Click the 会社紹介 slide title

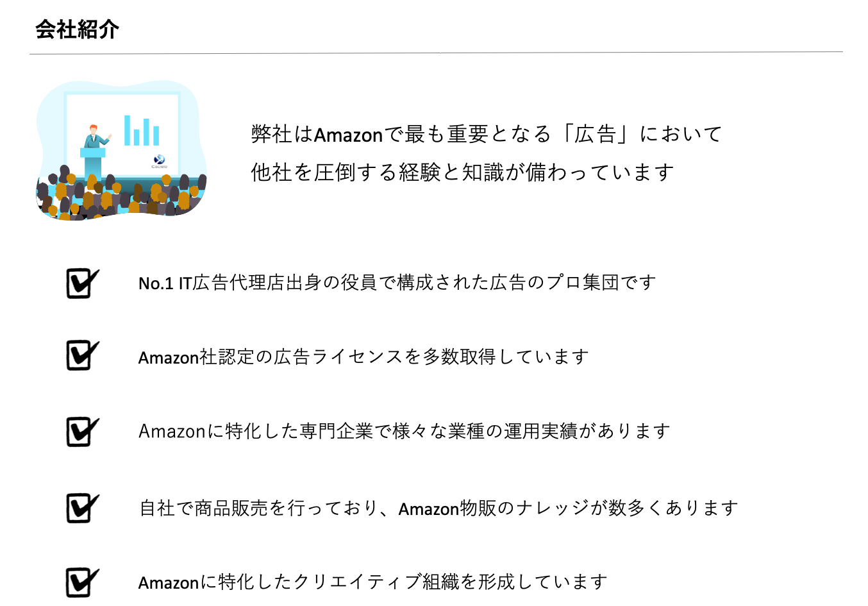(77, 29)
